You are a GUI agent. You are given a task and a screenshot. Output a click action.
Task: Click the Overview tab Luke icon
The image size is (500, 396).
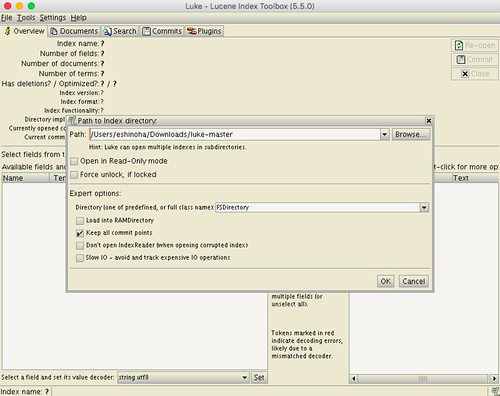[x=7, y=31]
